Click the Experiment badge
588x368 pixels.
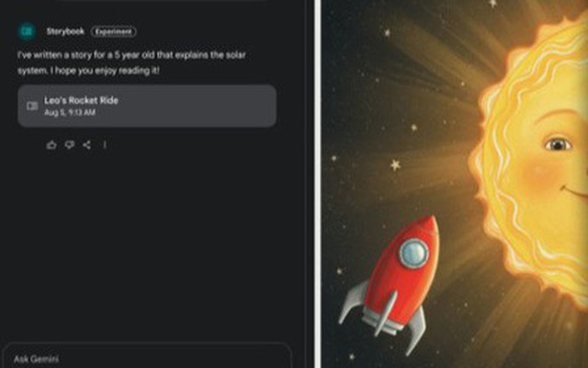(x=113, y=31)
